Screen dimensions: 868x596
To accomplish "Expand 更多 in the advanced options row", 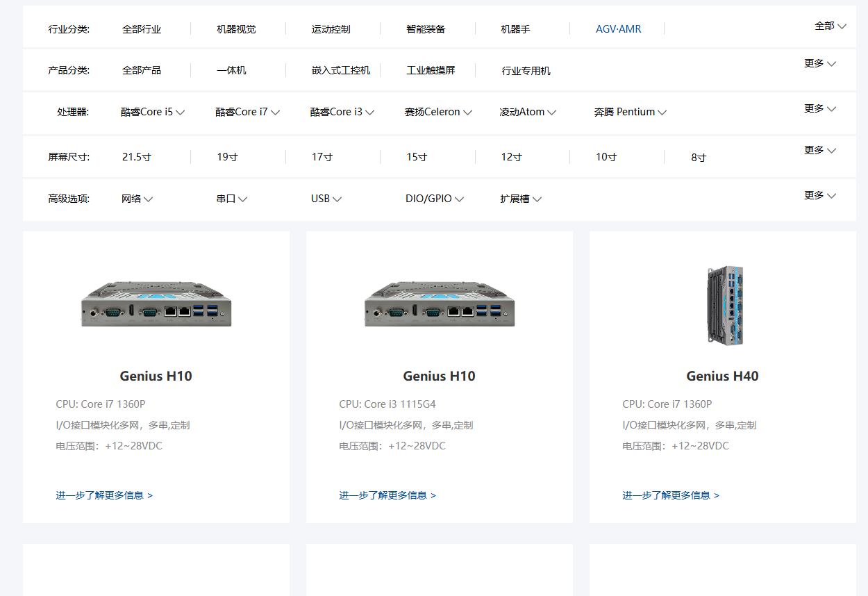I will click(x=820, y=195).
